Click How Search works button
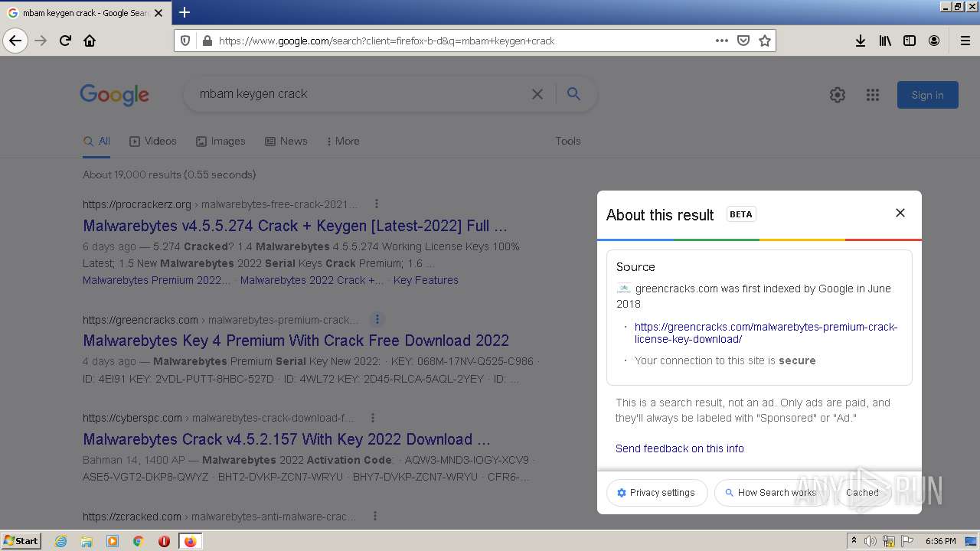 point(770,493)
